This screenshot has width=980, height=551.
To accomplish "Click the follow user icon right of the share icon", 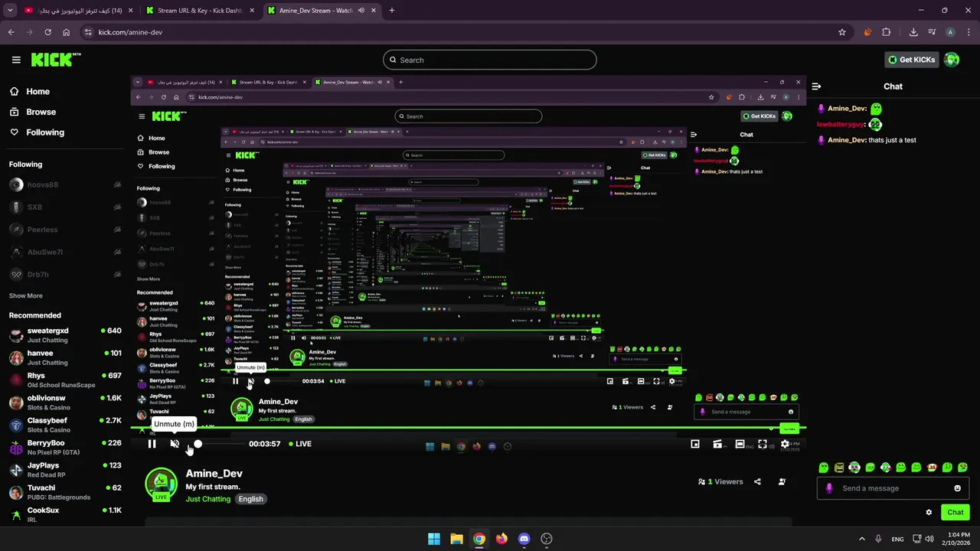I will 782,482.
